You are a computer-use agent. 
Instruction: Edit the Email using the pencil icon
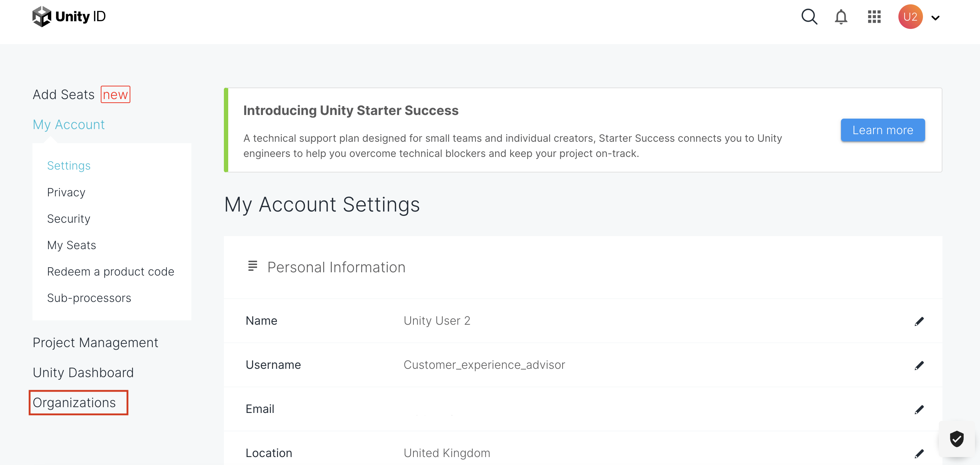pyautogui.click(x=919, y=409)
